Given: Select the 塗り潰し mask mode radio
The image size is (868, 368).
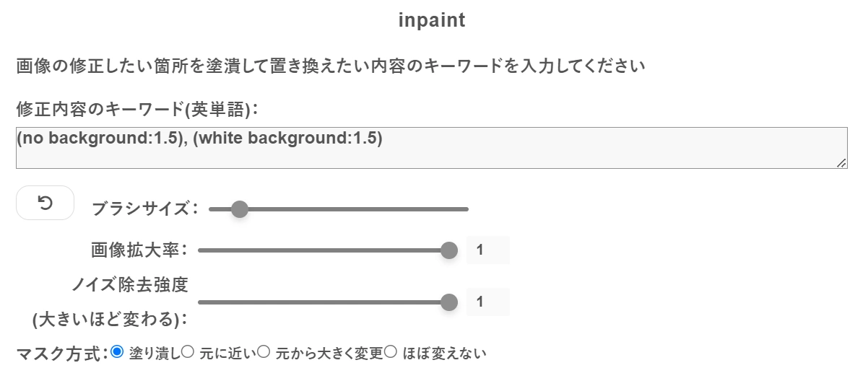Looking at the screenshot, I should (x=117, y=352).
